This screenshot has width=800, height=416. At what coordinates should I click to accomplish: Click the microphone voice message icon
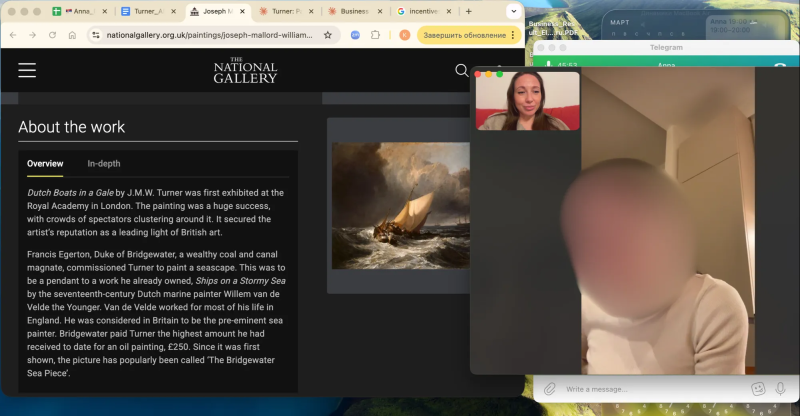pos(780,389)
